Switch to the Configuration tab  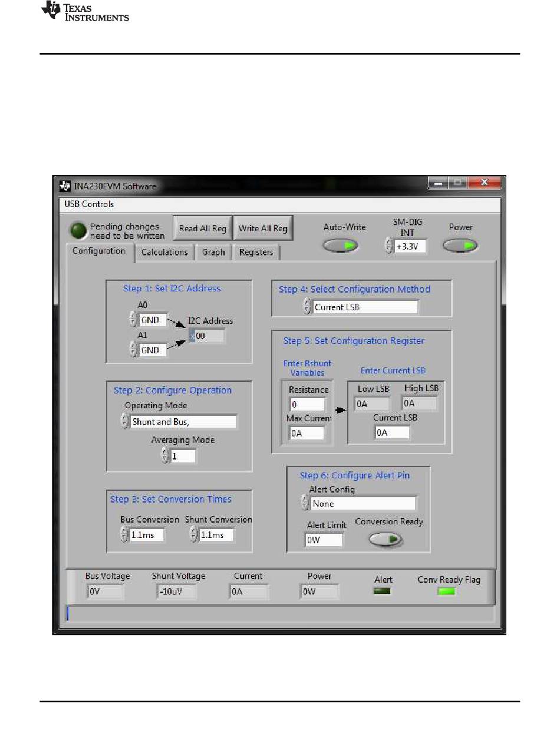tap(99, 251)
